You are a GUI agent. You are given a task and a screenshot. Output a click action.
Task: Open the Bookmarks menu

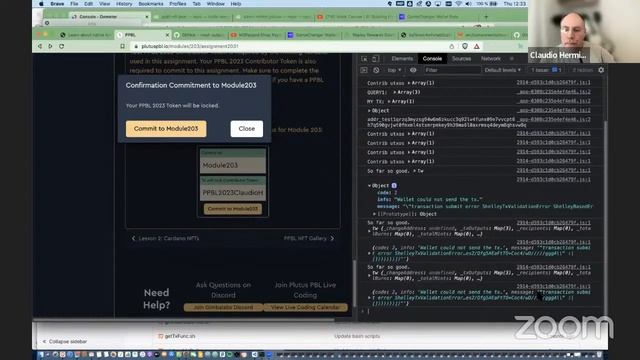click(151, 4)
